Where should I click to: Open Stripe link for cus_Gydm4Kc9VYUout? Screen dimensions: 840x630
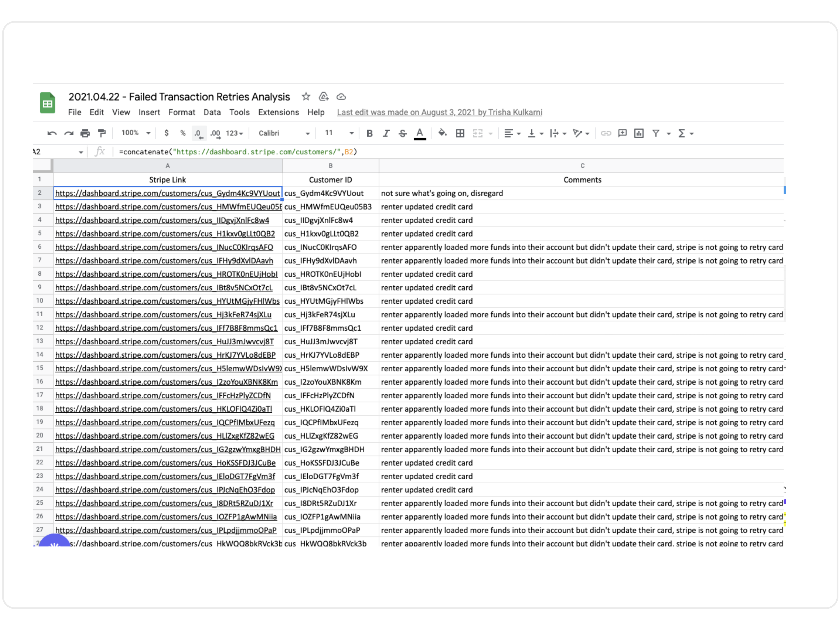(167, 193)
